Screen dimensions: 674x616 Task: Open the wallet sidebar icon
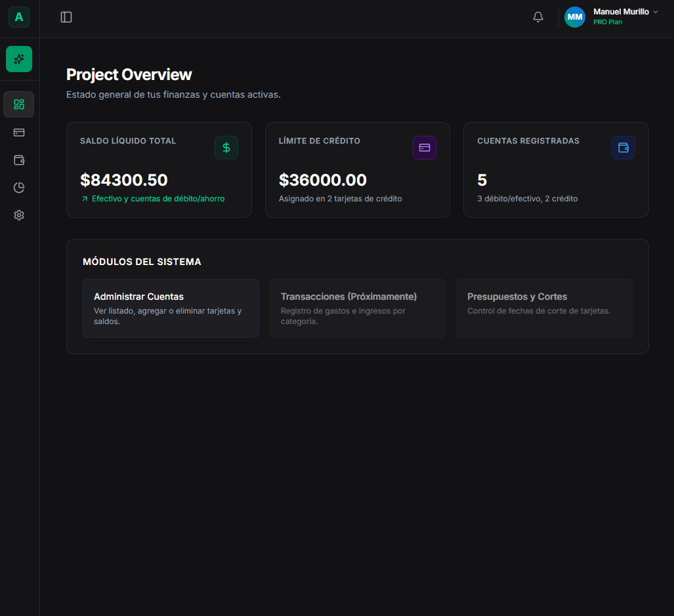[19, 160]
